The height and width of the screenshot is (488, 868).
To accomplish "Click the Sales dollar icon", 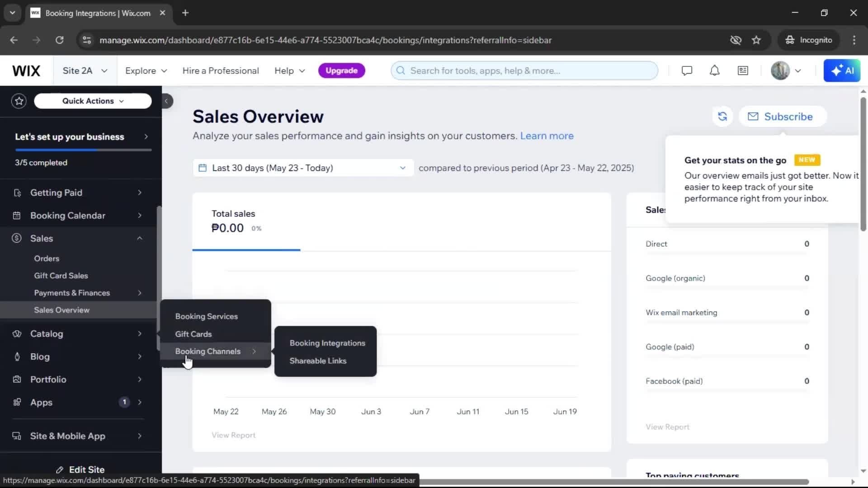I will coord(17,238).
